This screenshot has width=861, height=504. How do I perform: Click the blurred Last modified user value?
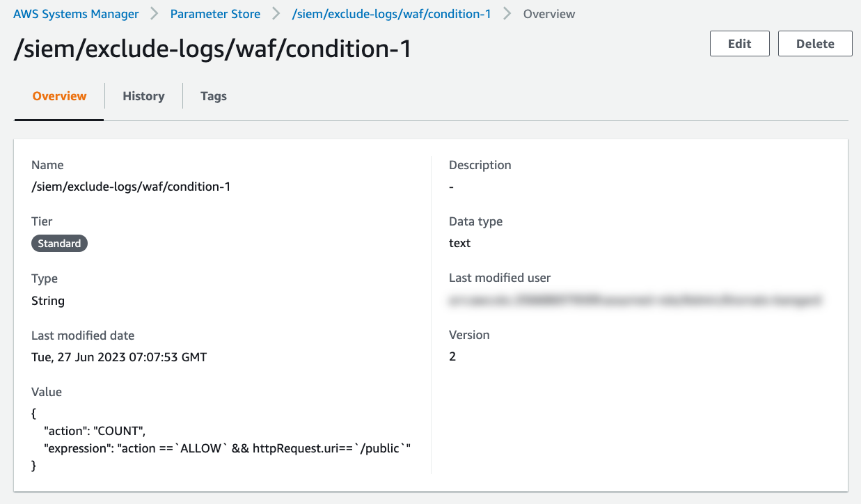(635, 300)
